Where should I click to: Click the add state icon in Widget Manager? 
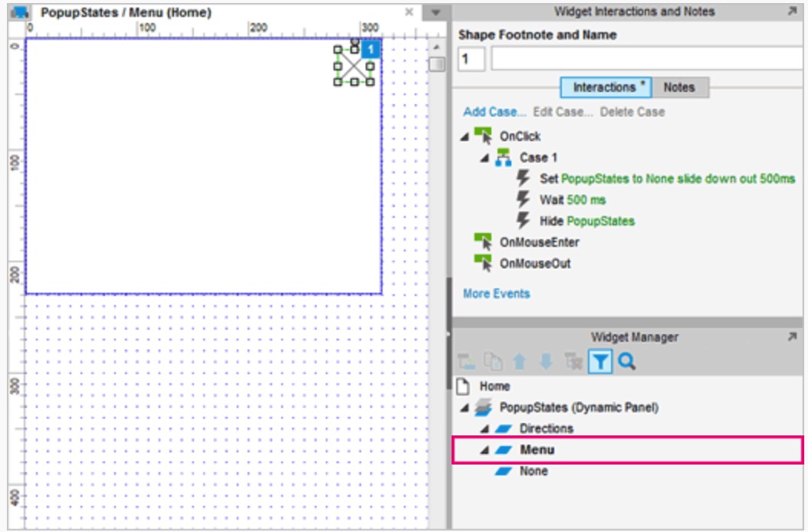click(x=466, y=361)
